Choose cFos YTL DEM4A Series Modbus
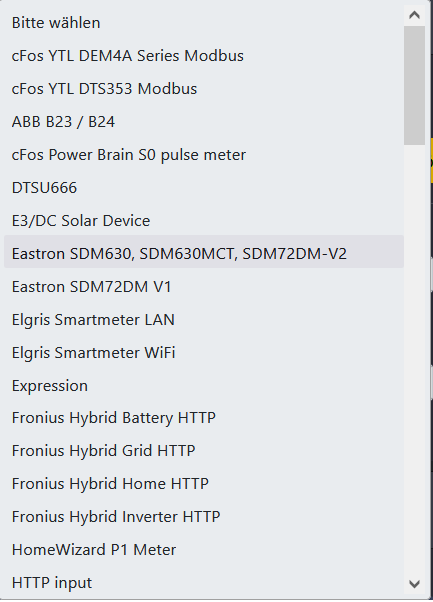 [204, 56]
